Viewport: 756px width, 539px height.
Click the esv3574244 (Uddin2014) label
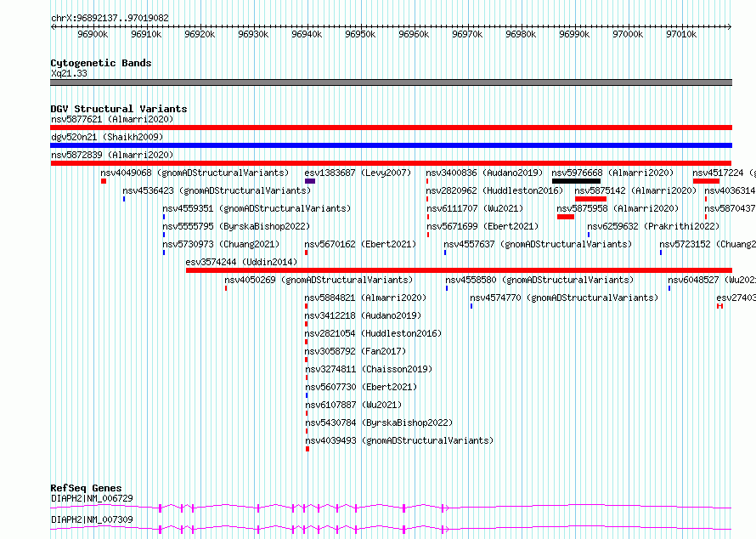tap(241, 262)
